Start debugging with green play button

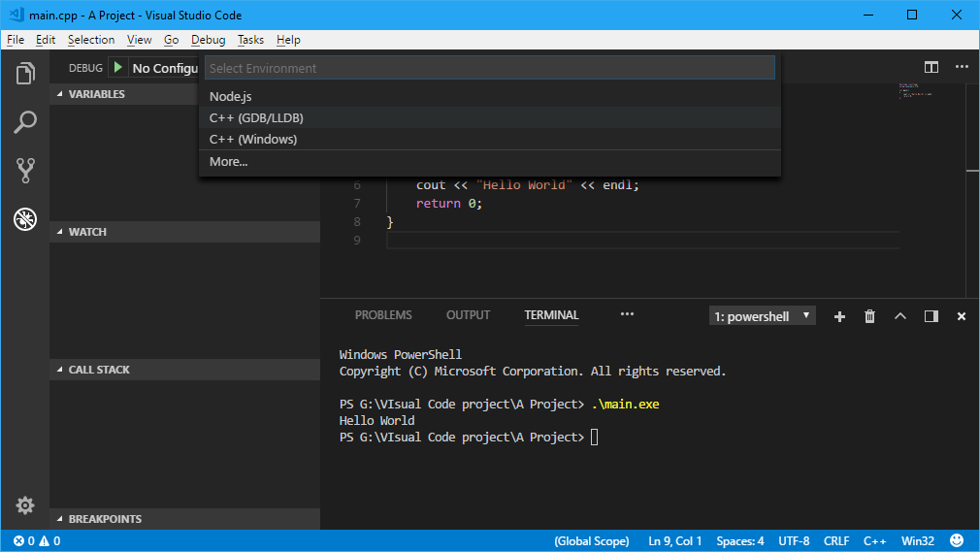coord(117,68)
